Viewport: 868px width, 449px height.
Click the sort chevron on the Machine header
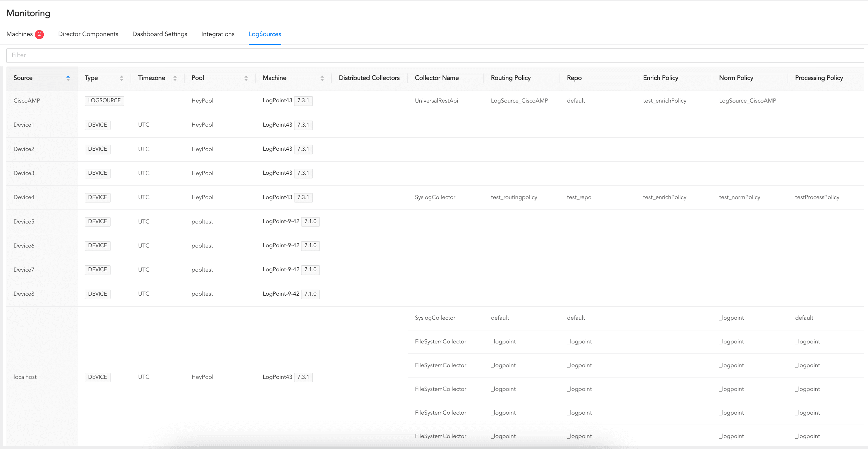(x=322, y=78)
